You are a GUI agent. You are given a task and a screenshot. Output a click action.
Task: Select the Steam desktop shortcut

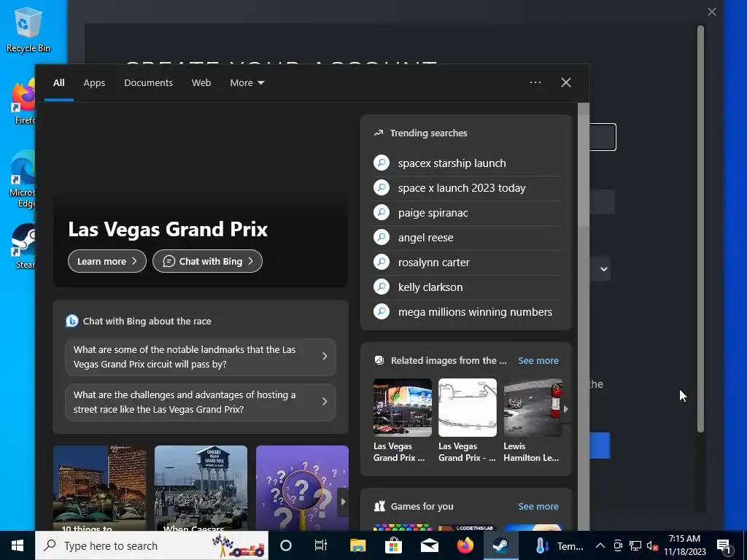coord(24,246)
